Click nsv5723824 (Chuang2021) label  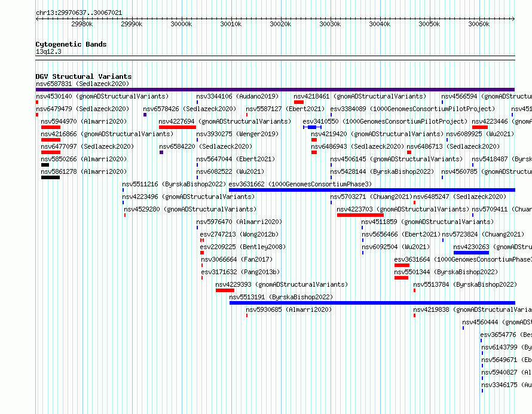point(483,234)
